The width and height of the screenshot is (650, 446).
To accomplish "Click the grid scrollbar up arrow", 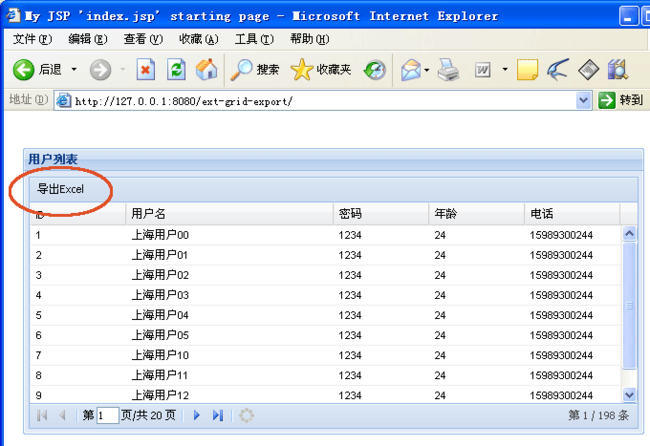I will [x=629, y=233].
